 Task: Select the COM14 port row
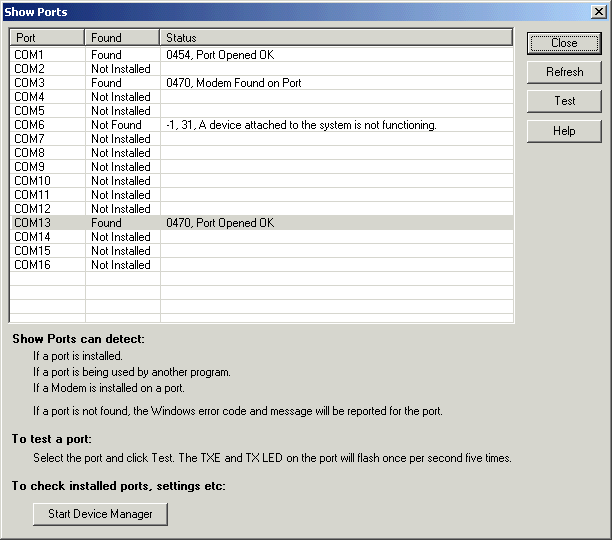[262, 237]
